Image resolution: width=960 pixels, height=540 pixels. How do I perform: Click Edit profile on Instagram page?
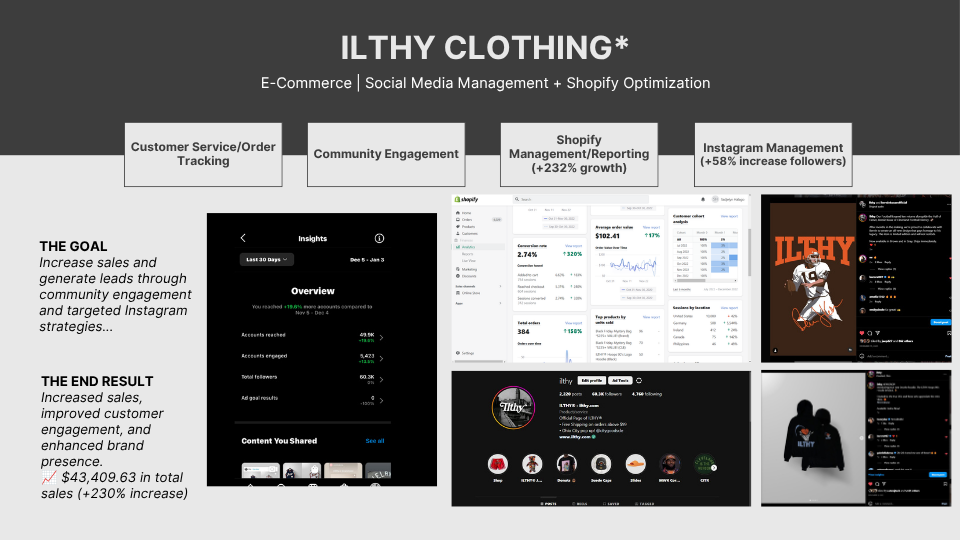[591, 381]
